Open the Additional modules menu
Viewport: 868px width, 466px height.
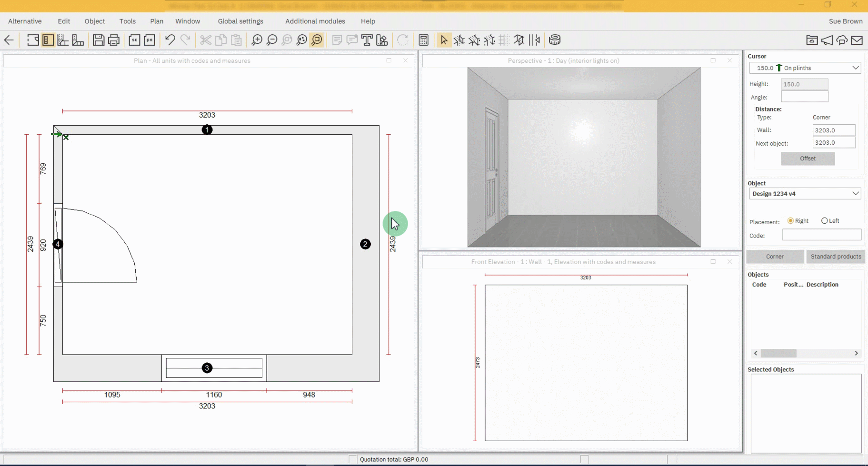pos(315,21)
